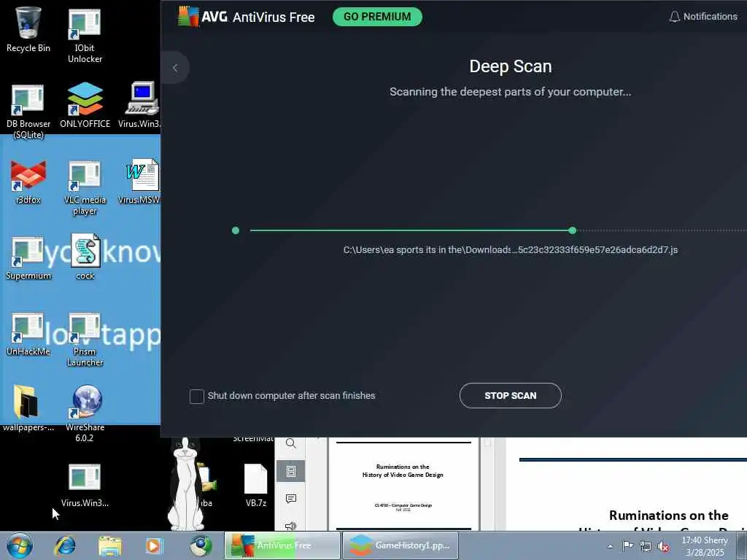Click the muted volume tray icon
The height and width of the screenshot is (560, 747).
pos(663,546)
